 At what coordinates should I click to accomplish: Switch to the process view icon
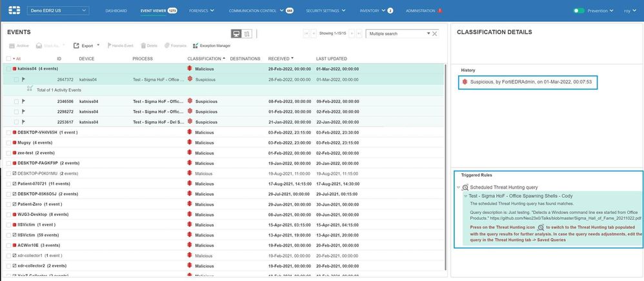click(247, 34)
